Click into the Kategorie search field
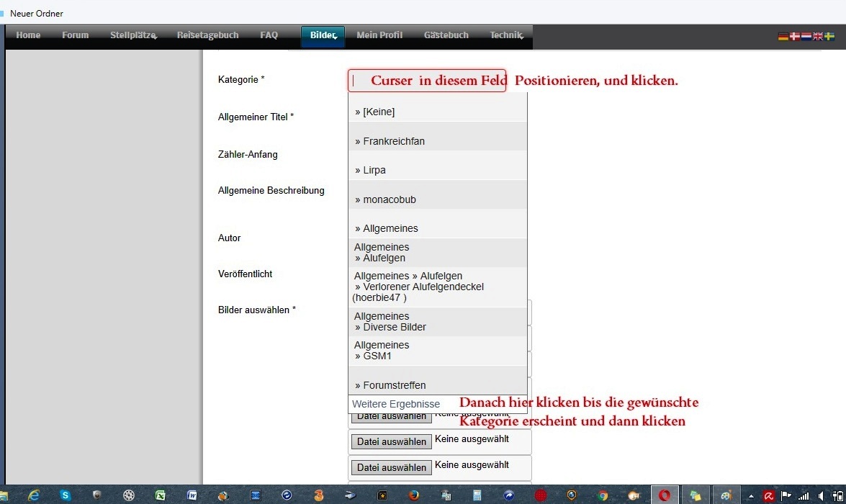Screen dimensions: 846x504 click(x=426, y=81)
